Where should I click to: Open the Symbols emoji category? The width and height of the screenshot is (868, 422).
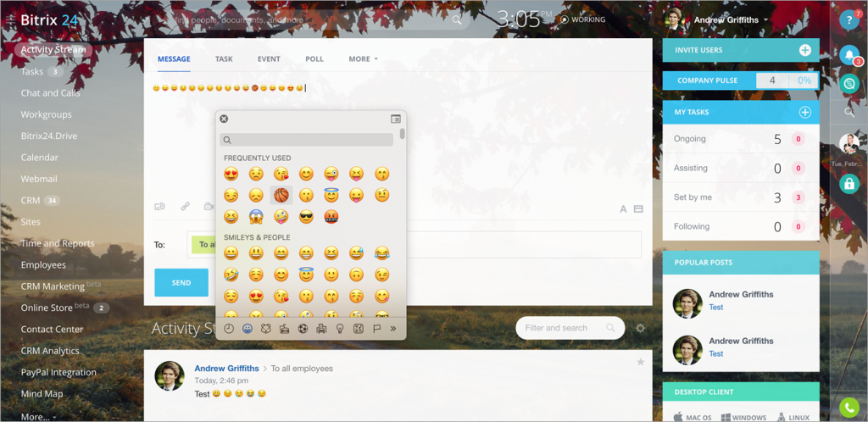coord(359,329)
